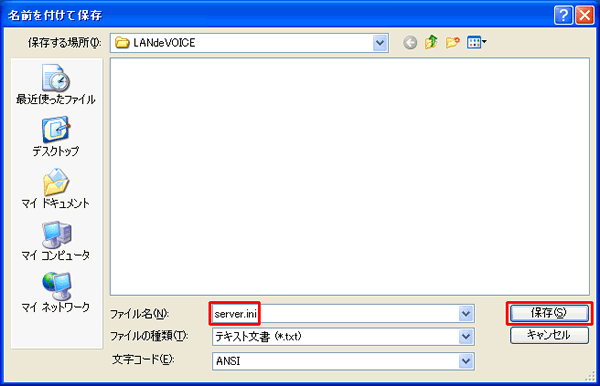The image size is (600, 386).
Task: Click the Back navigation arrow icon
Action: point(410,42)
